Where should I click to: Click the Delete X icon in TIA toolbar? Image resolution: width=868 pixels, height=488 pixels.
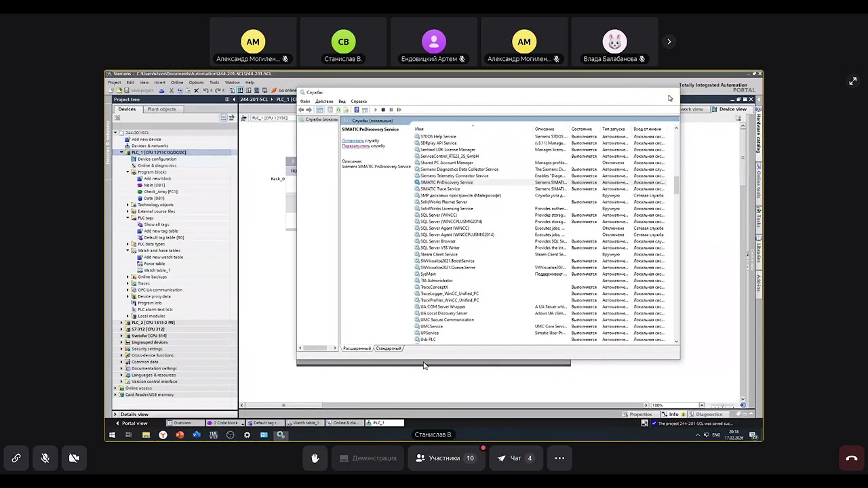click(196, 90)
